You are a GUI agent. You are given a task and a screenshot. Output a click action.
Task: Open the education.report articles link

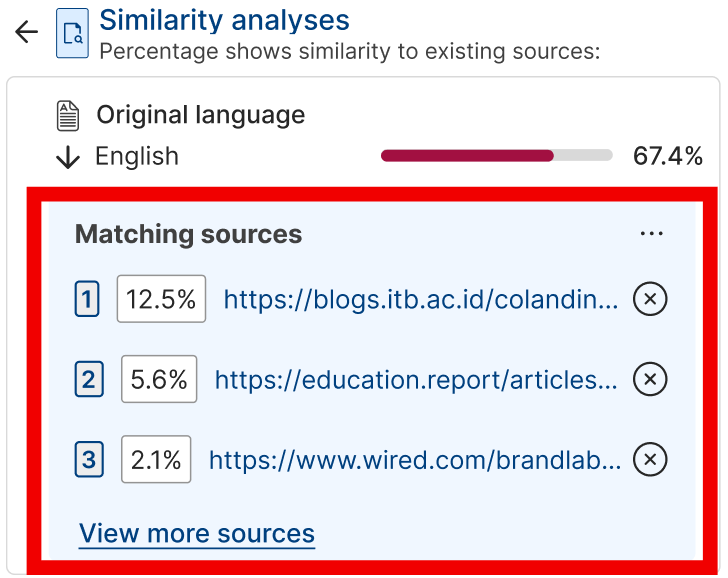[x=416, y=380]
